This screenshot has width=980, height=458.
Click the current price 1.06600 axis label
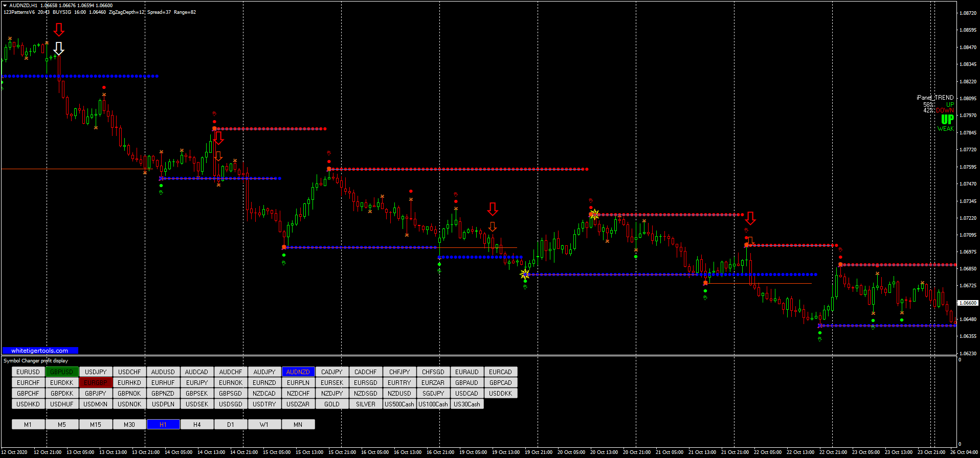click(x=967, y=303)
